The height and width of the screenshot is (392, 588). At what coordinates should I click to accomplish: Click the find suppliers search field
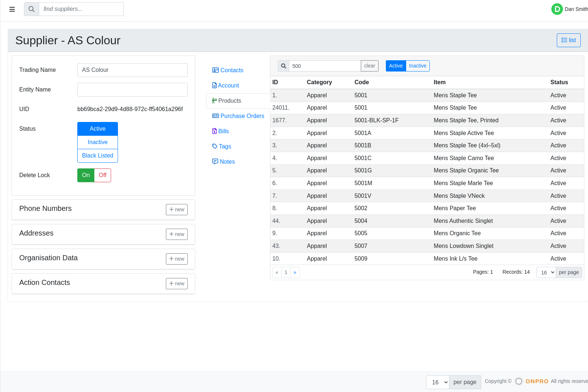point(81,9)
